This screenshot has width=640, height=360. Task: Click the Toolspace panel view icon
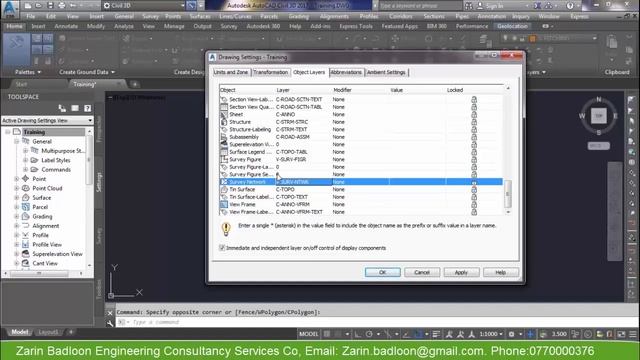click(75, 108)
